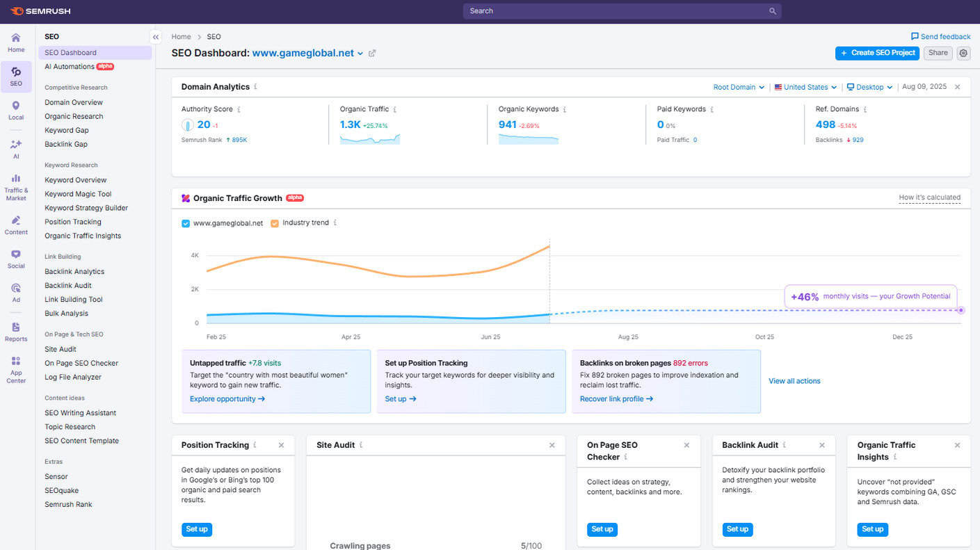Click the Create SEO Project button
This screenshot has width=980, height=550.
(877, 53)
